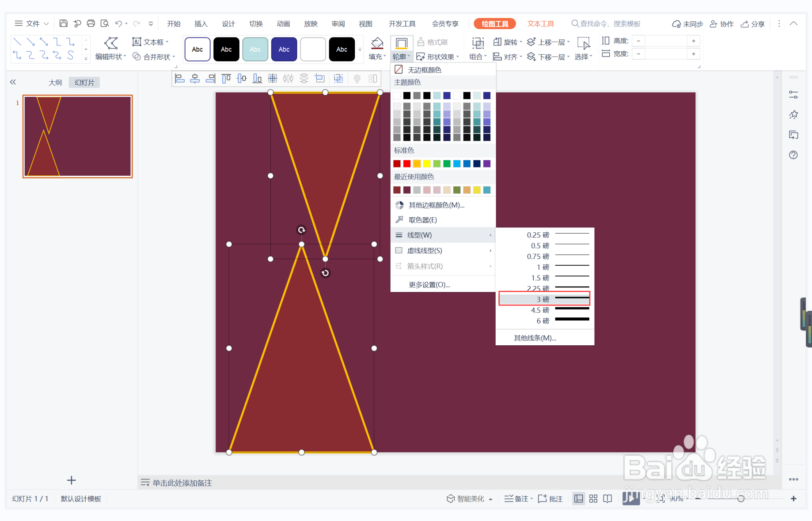This screenshot has height=521, width=812.
Task: Click the print icon in toolbar
Action: pyautogui.click(x=91, y=23)
